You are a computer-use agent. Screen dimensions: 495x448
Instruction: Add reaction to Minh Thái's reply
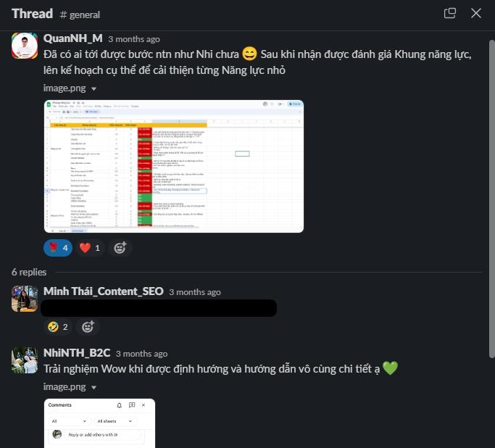(x=88, y=327)
